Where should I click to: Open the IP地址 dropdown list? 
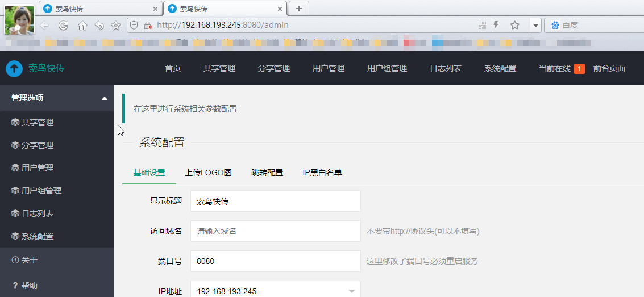tap(352, 291)
